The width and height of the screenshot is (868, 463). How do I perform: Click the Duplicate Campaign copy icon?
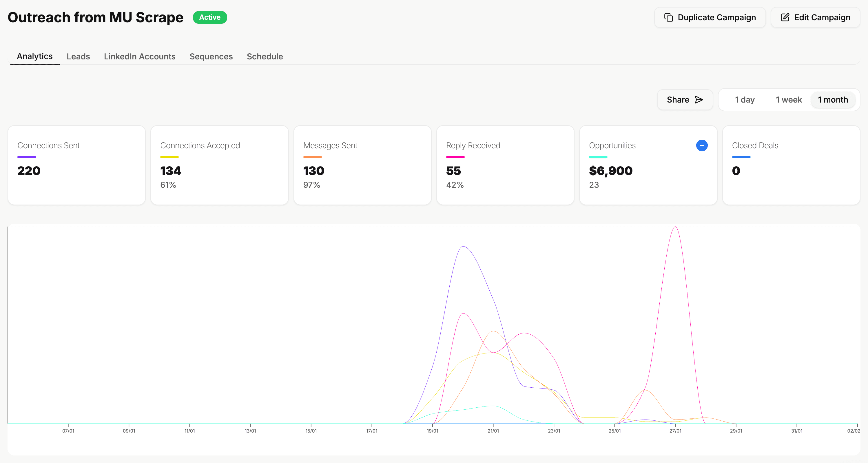[x=669, y=17]
